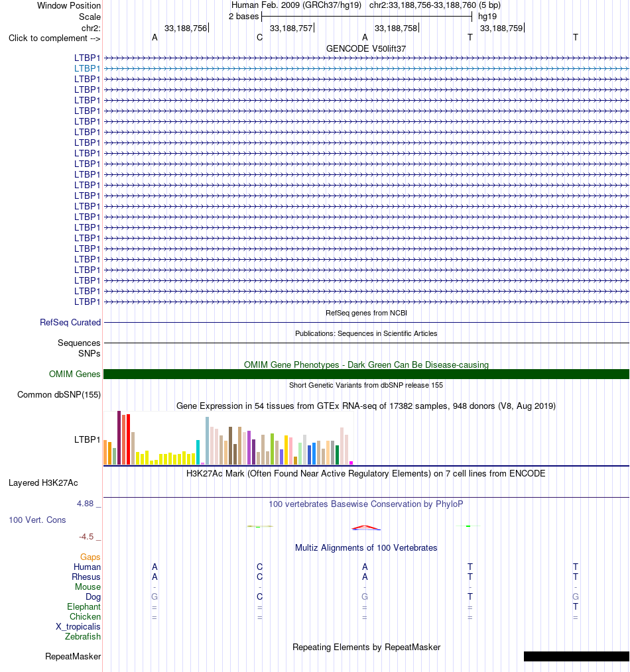Click the 4.88 PhyloP upper limit
This screenshot has width=630, height=672.
pyautogui.click(x=86, y=504)
